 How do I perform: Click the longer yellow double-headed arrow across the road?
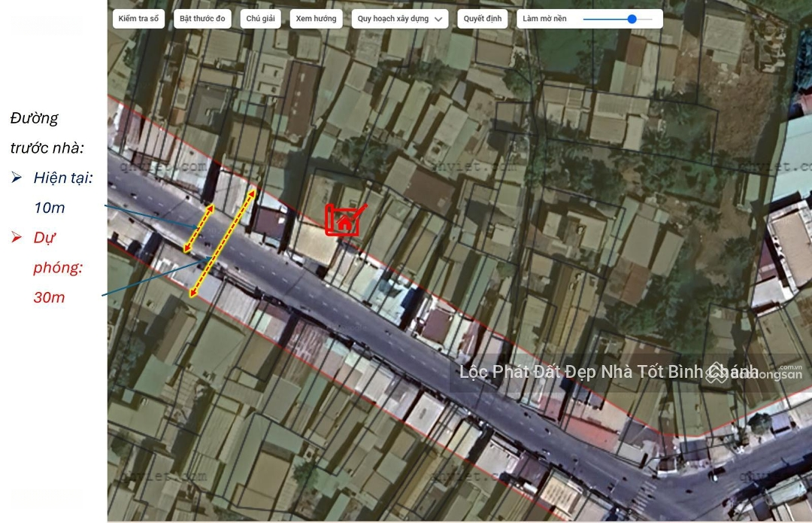click(223, 243)
